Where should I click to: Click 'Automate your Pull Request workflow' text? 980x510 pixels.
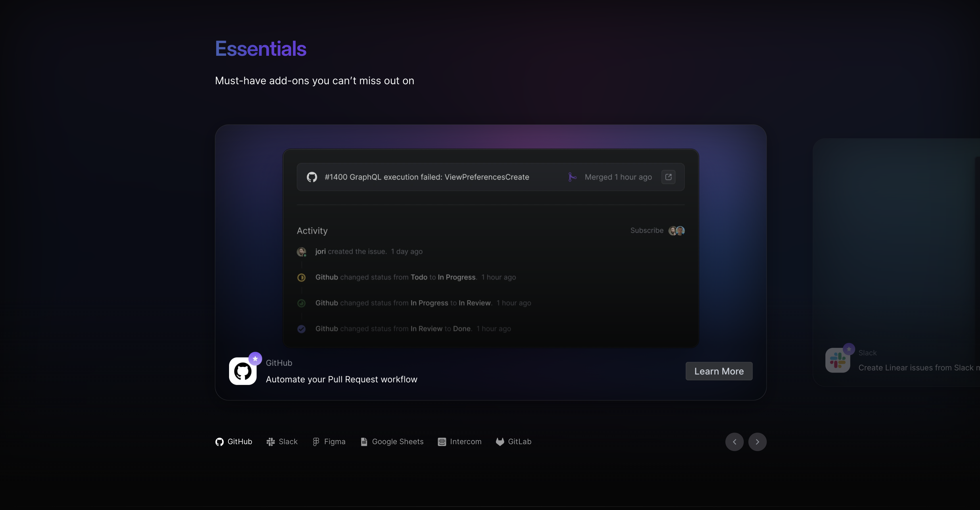tap(342, 379)
